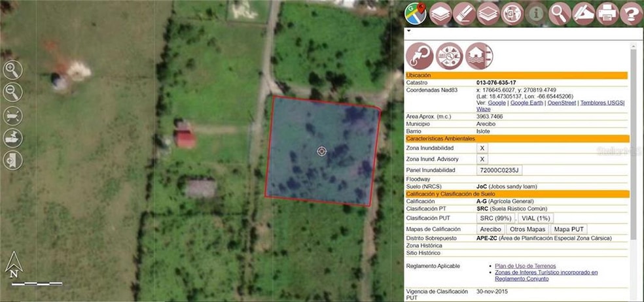
Task: Select the hand-with-pen drawing tool icon
Action: (584, 14)
